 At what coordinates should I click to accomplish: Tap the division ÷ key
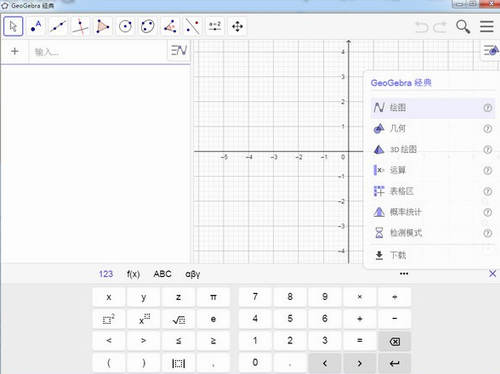(395, 297)
